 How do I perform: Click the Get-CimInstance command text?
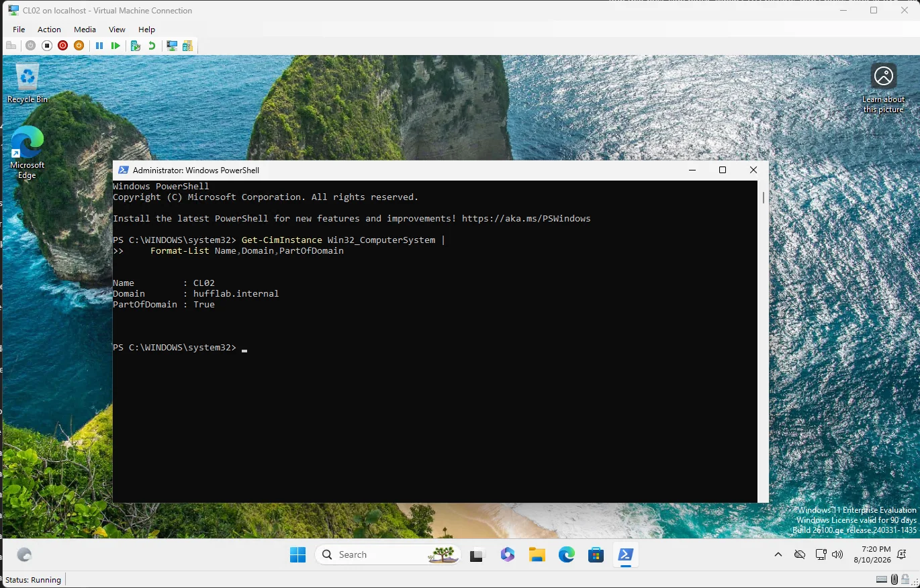[281, 240]
